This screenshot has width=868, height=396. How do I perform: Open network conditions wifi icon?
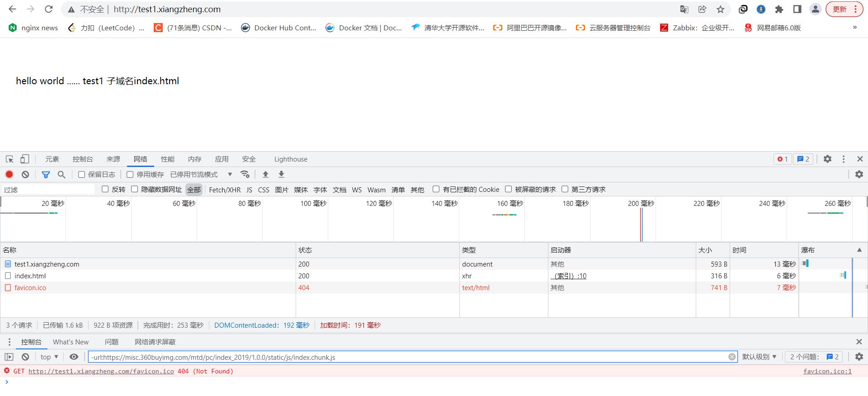point(245,174)
